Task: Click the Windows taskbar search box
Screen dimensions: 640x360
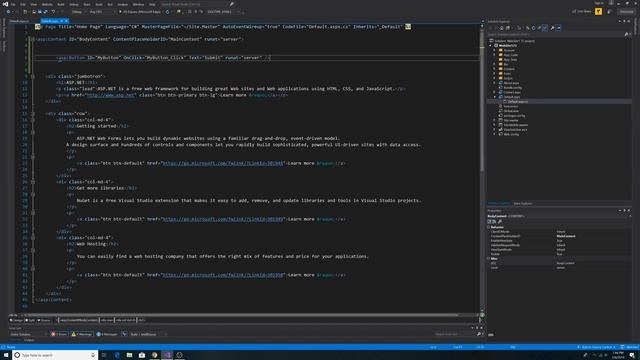Action: [x=55, y=355]
